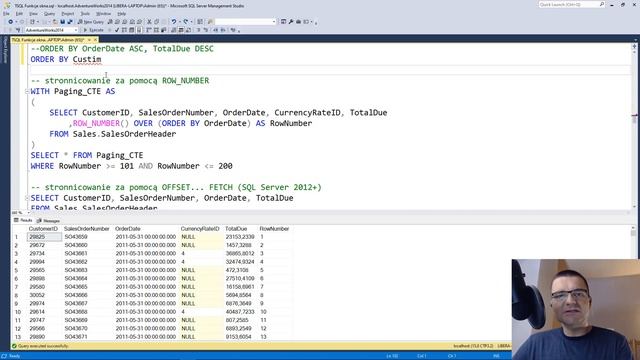Toggle Include Client Statistics
The width and height of the screenshot is (640, 360).
tap(163, 30)
